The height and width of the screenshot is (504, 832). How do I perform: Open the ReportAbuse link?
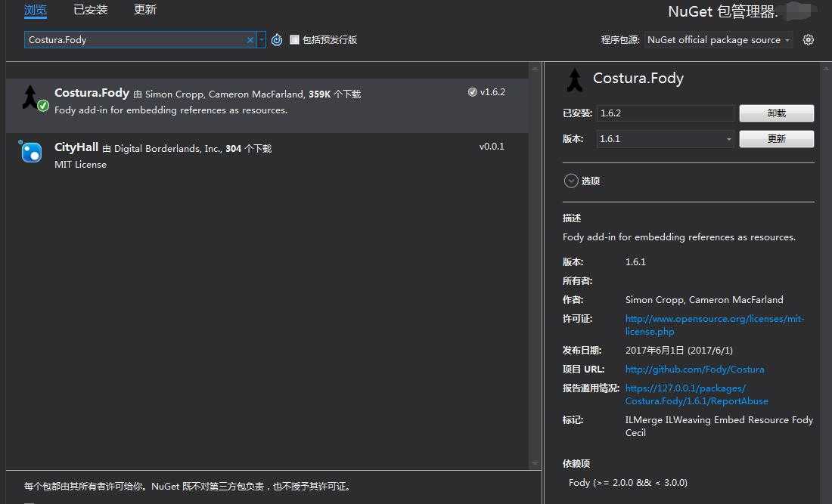pyautogui.click(x=697, y=395)
